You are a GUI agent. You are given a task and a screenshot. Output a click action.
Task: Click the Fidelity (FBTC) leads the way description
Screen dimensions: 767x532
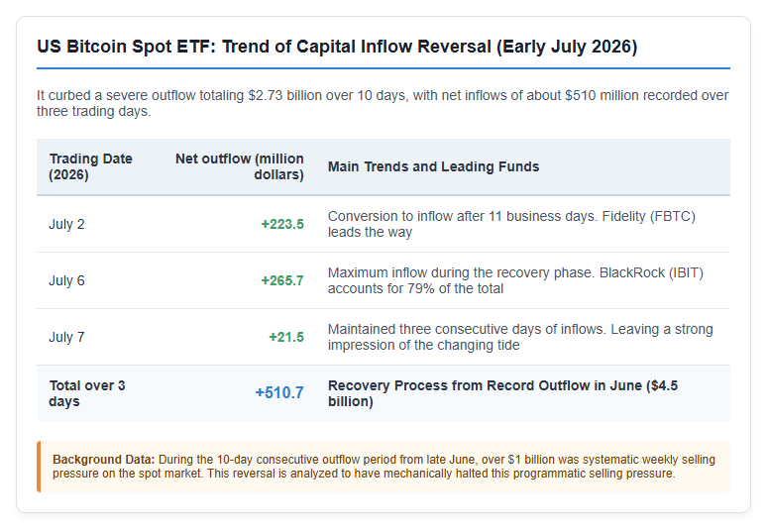click(511, 224)
